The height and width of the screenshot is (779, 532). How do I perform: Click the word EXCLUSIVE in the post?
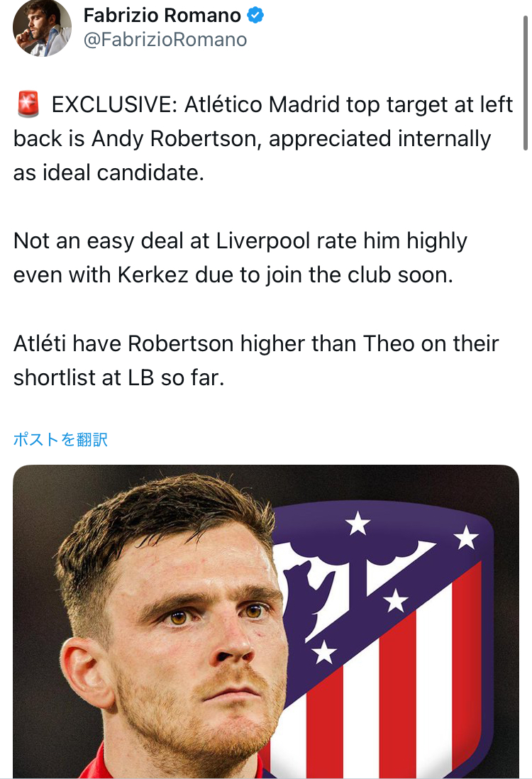(x=114, y=104)
